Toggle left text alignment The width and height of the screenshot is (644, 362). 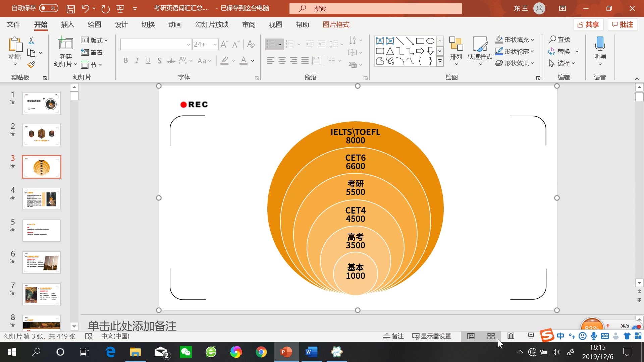(x=271, y=61)
